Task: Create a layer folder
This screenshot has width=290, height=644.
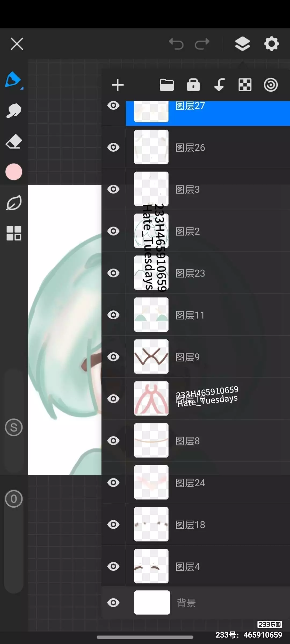Action: [167, 85]
